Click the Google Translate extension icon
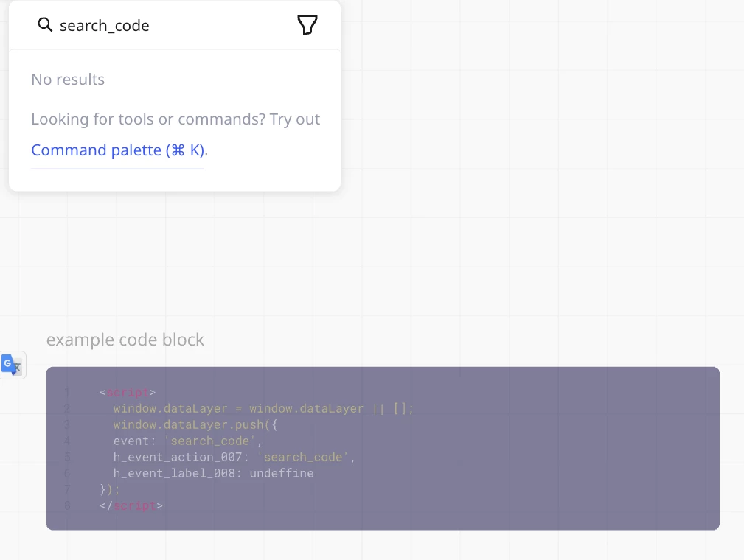Image resolution: width=744 pixels, height=560 pixels. click(x=12, y=365)
